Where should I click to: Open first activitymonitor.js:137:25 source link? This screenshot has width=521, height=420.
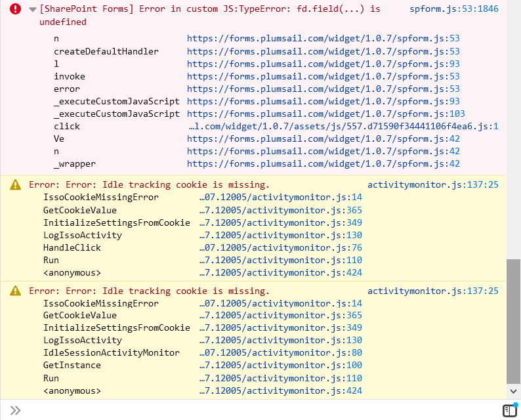pos(432,185)
